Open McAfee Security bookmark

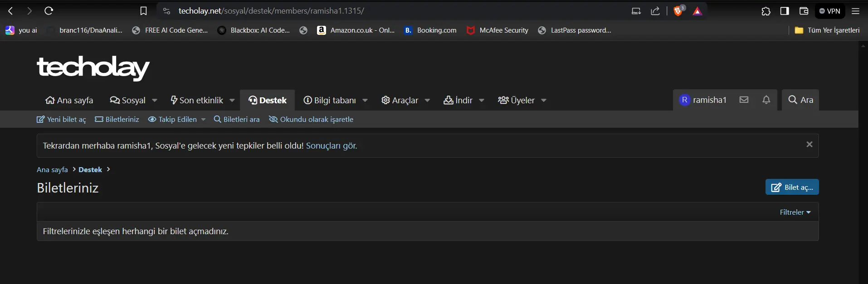(497, 30)
